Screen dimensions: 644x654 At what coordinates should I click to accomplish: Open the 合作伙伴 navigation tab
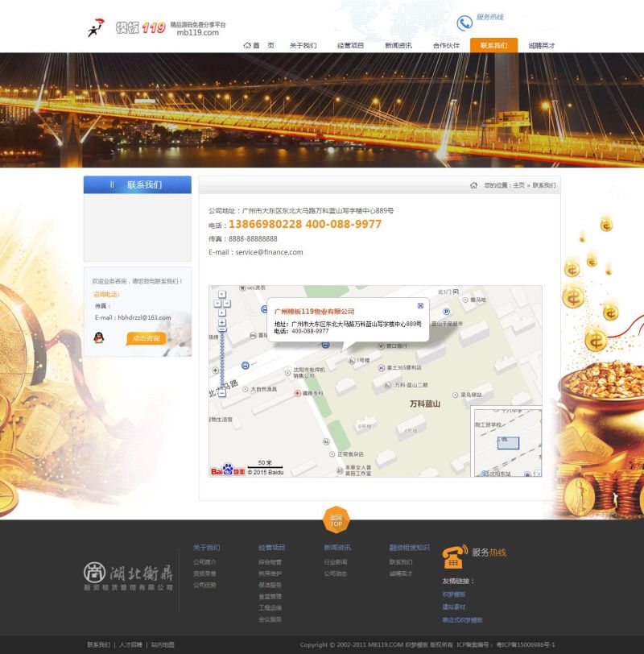(x=446, y=45)
